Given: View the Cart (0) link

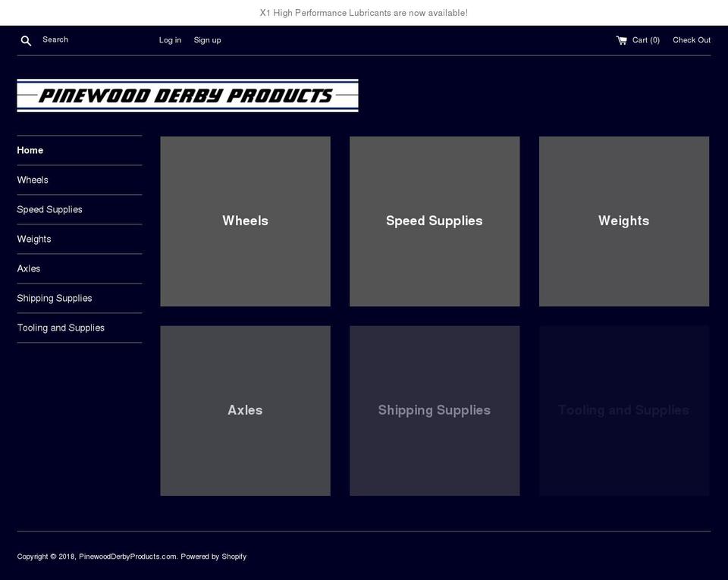Looking at the screenshot, I should pyautogui.click(x=638, y=40).
